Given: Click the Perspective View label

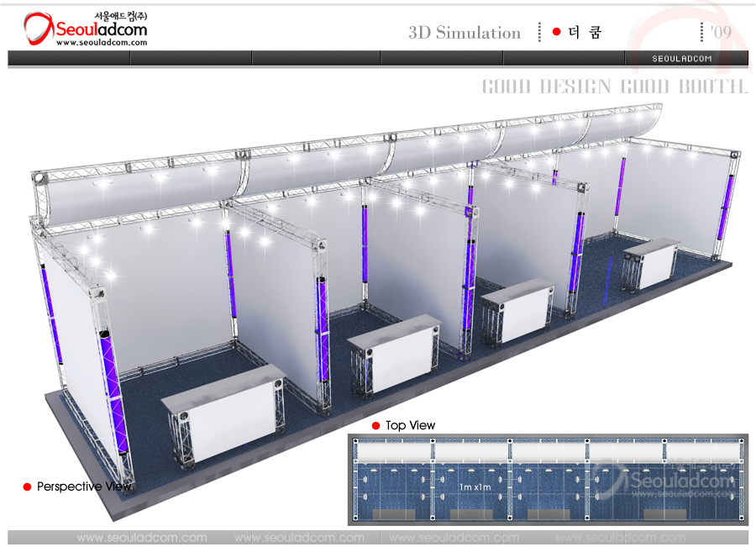Looking at the screenshot, I should point(83,487).
